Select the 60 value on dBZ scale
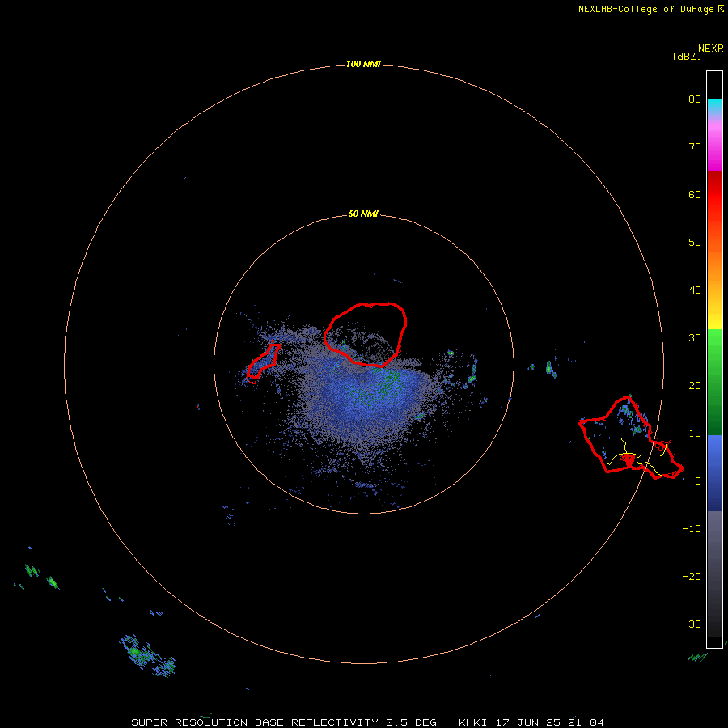Viewport: 728px width, 728px height. [695, 194]
